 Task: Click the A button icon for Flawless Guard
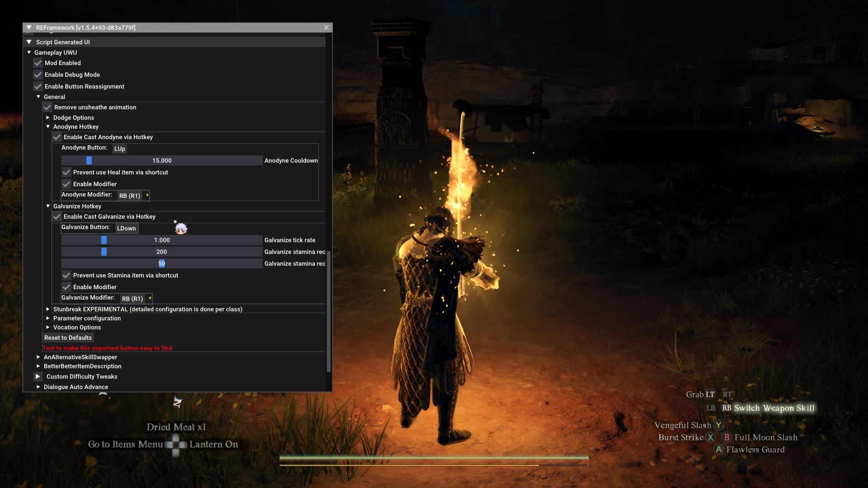tap(719, 450)
